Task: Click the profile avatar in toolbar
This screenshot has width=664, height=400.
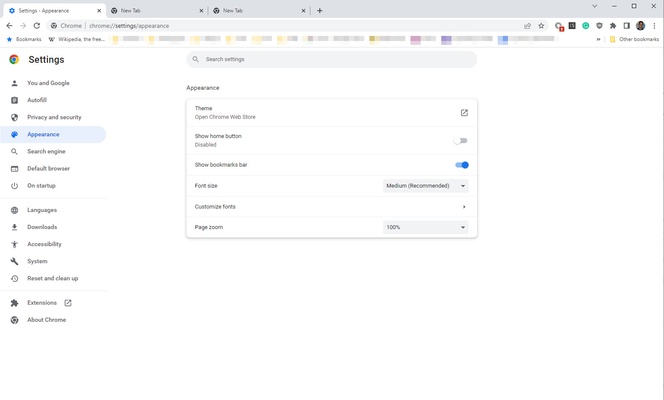Action: (640, 26)
